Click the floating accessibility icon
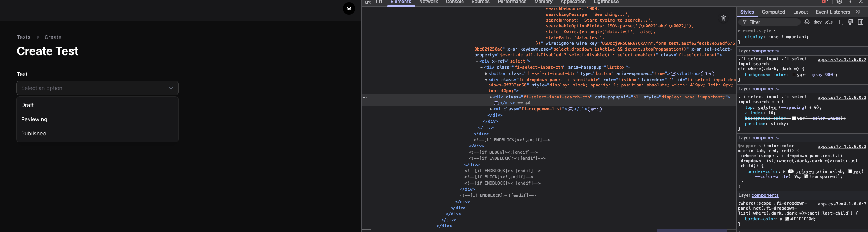The width and height of the screenshot is (868, 232). 723,18
